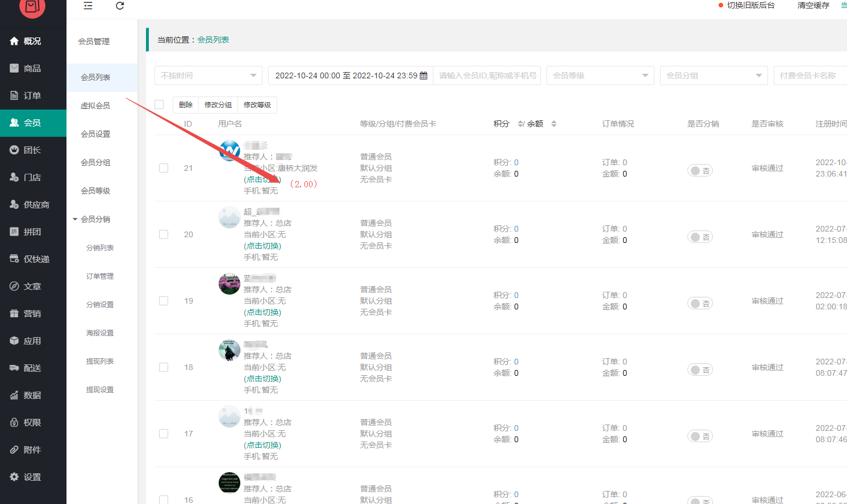Toggle the 是否分销 switch for member 19
The image size is (847, 504).
700,304
